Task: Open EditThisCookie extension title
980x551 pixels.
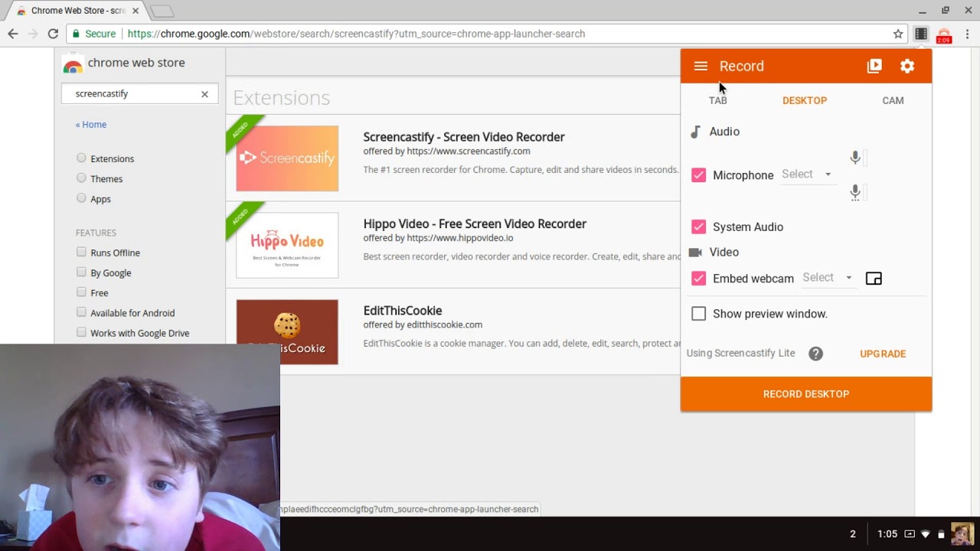Action: click(403, 311)
